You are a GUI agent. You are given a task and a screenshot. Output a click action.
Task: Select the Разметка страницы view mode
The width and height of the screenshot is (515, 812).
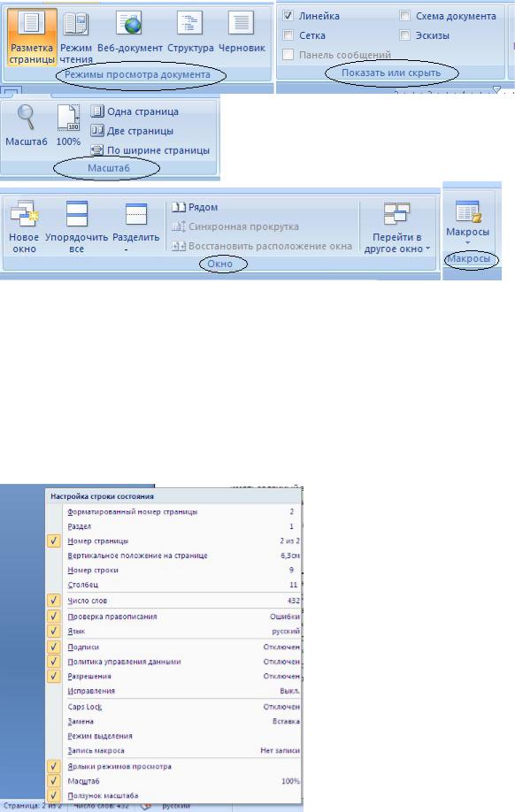[32, 36]
